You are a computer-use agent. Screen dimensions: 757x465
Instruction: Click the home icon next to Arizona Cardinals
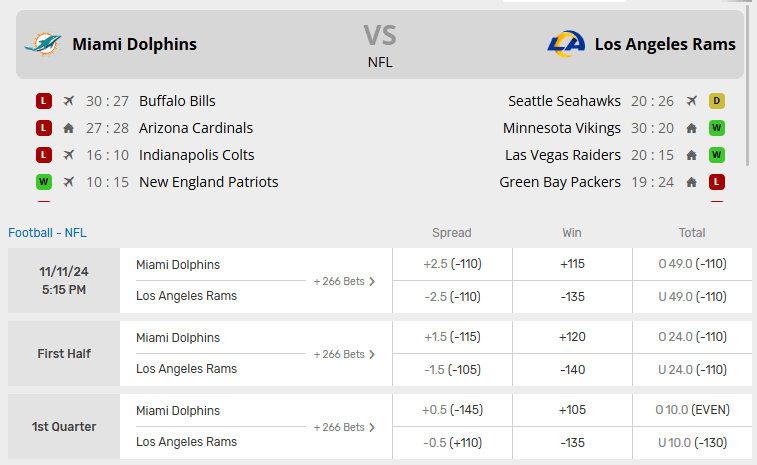[x=68, y=128]
